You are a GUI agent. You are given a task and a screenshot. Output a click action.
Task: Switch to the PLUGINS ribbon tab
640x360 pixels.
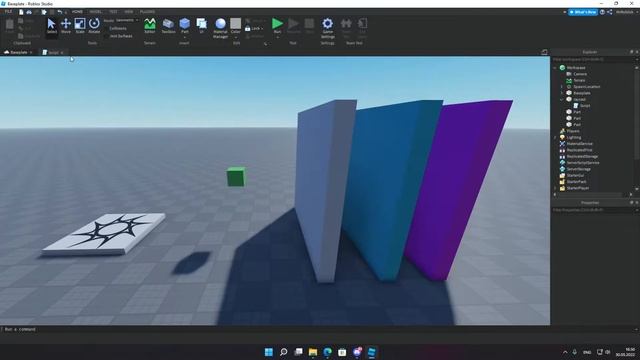[147, 12]
